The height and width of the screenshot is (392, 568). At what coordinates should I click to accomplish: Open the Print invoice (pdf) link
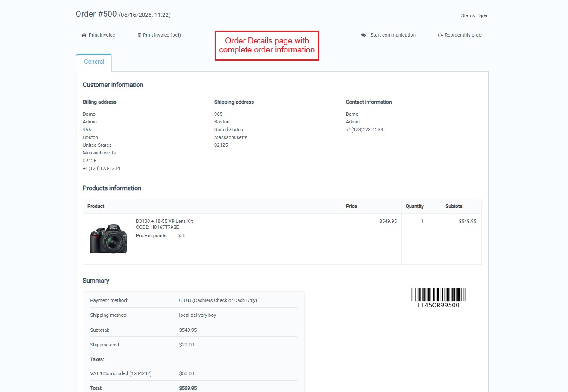coord(162,35)
